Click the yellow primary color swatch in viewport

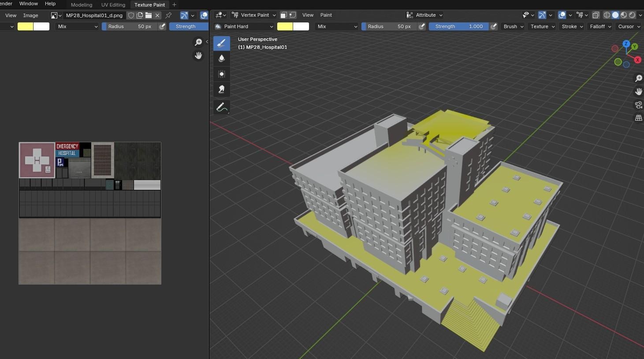click(285, 26)
